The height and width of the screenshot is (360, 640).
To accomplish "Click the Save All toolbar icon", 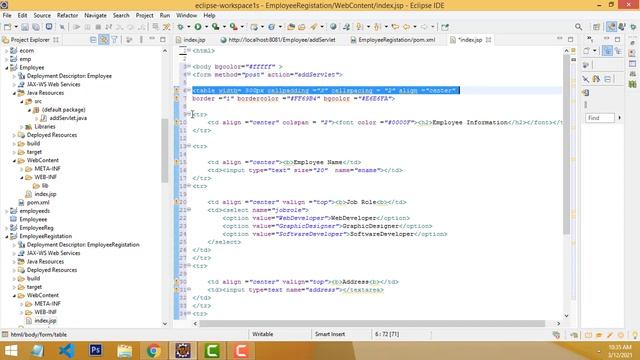I will pos(36,27).
